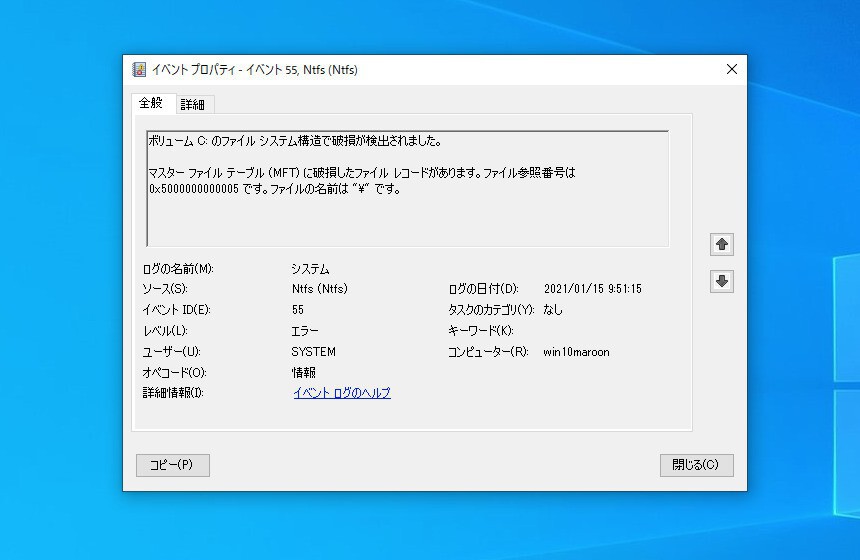
Task: Click the 閉じる(C) button
Action: (x=697, y=465)
